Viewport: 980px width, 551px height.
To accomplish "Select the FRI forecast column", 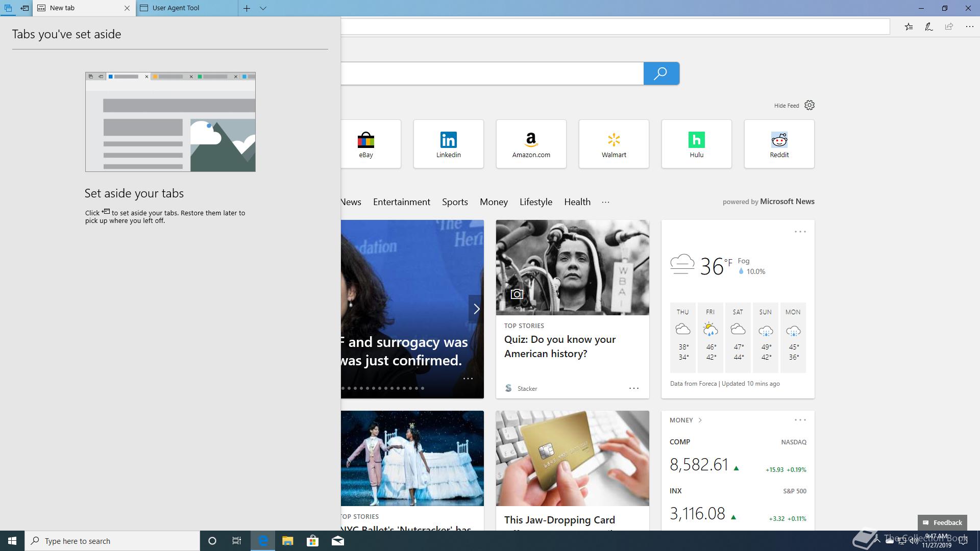I will coord(710,338).
